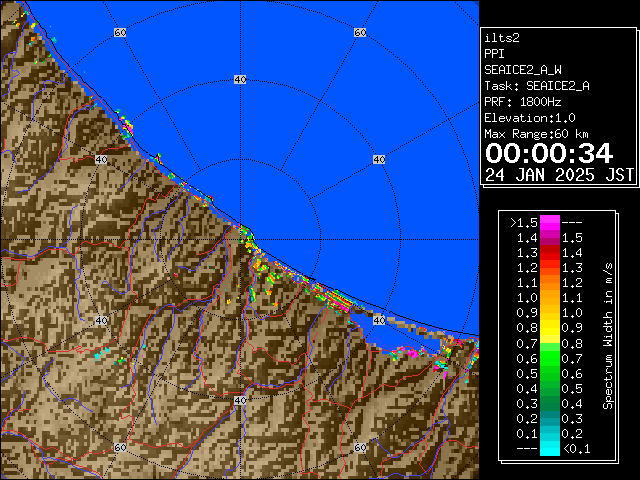Click the radar center at the coastline
Viewport: 640px width, 480px height.
click(x=240, y=240)
